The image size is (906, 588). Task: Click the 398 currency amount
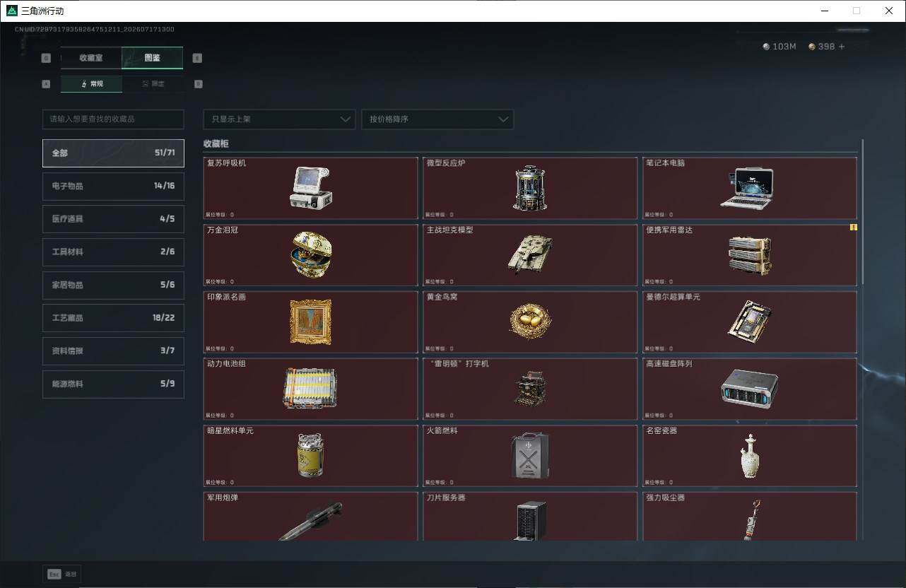(827, 47)
